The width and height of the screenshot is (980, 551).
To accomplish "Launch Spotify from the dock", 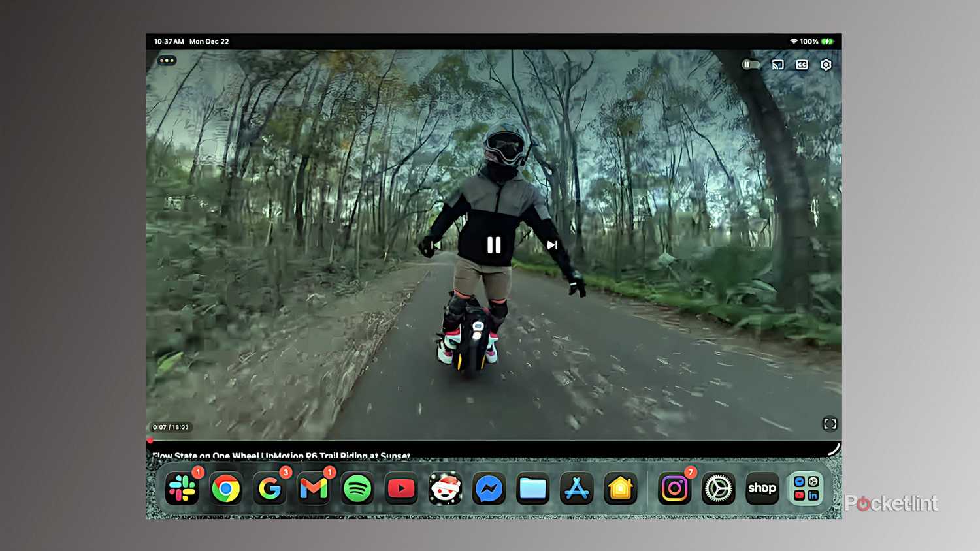I will pyautogui.click(x=357, y=488).
